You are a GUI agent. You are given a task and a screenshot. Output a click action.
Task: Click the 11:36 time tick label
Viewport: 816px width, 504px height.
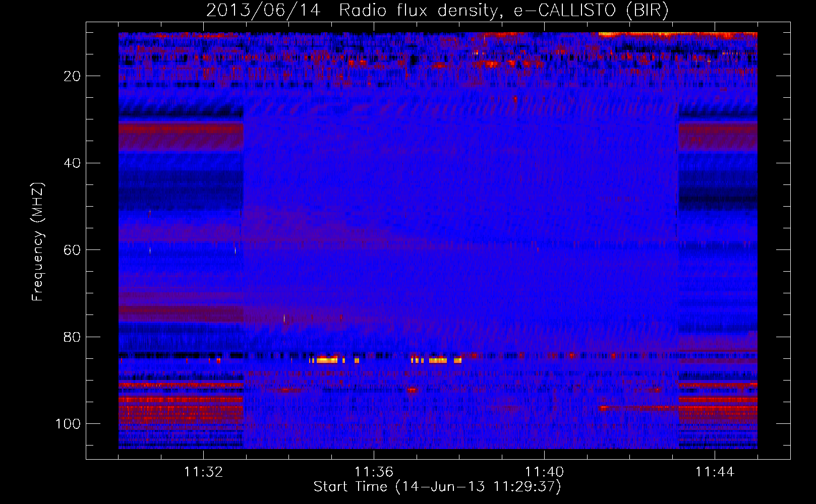pos(374,472)
